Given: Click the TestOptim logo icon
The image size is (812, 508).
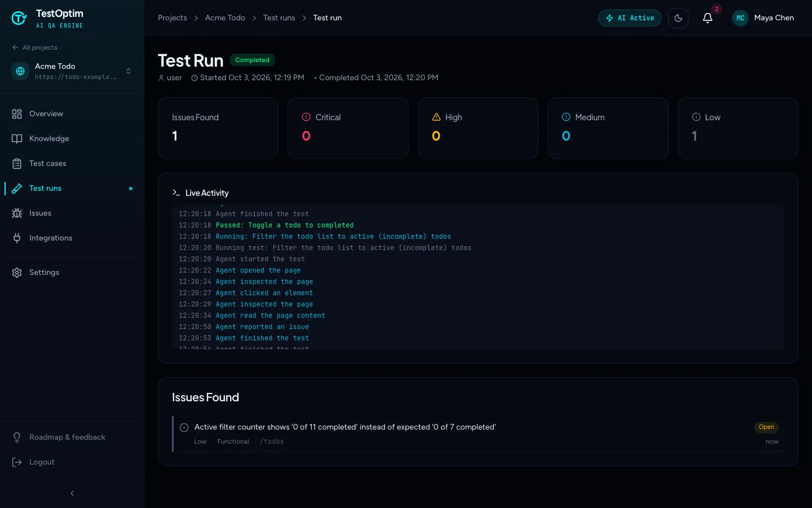Looking at the screenshot, I should 19,18.
